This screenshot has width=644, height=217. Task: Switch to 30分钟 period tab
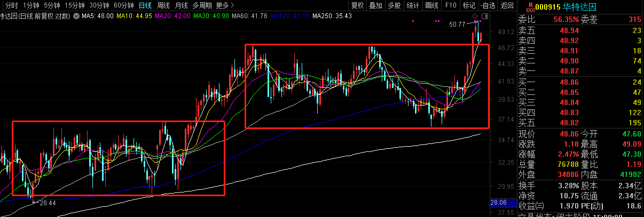(99, 5)
